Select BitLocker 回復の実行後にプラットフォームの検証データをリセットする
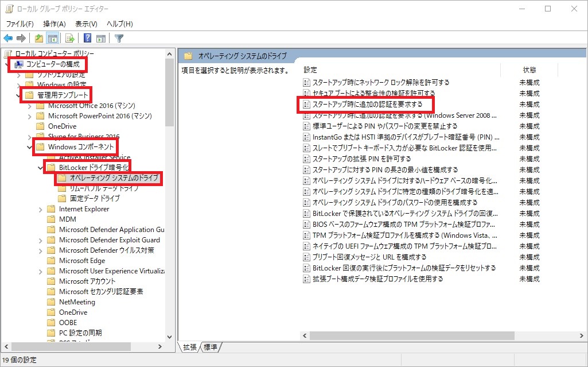 (404, 268)
